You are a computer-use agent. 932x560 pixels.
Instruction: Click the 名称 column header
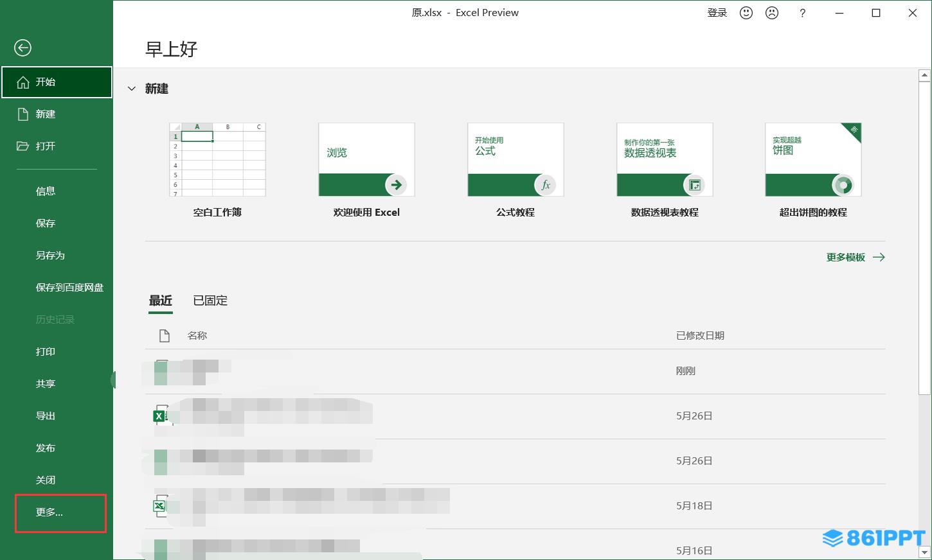pos(197,336)
